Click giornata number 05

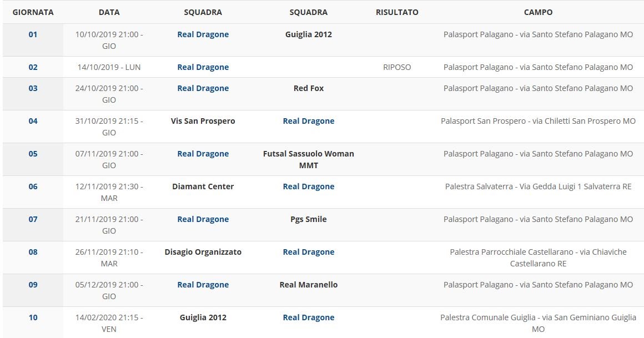coord(33,154)
